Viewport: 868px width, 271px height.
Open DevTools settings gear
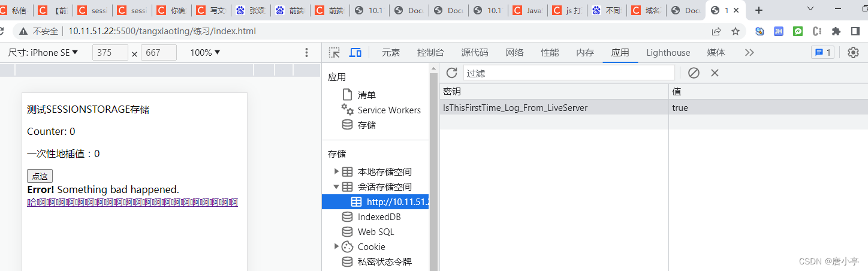pyautogui.click(x=853, y=53)
